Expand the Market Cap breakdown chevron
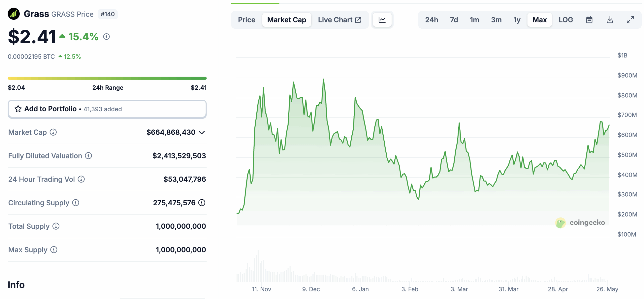The height and width of the screenshot is (299, 644). (x=202, y=132)
